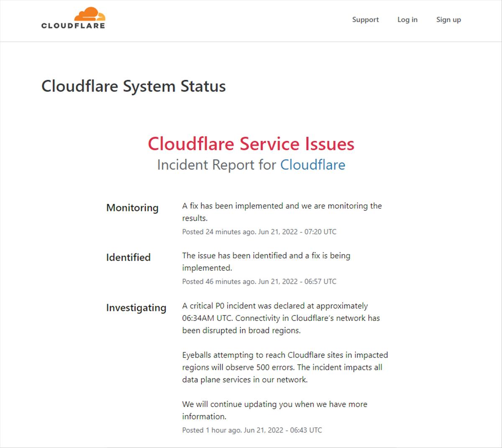Click the 'Posted 24 minutes ago' timestamp
This screenshot has height=448, width=502.
point(259,232)
